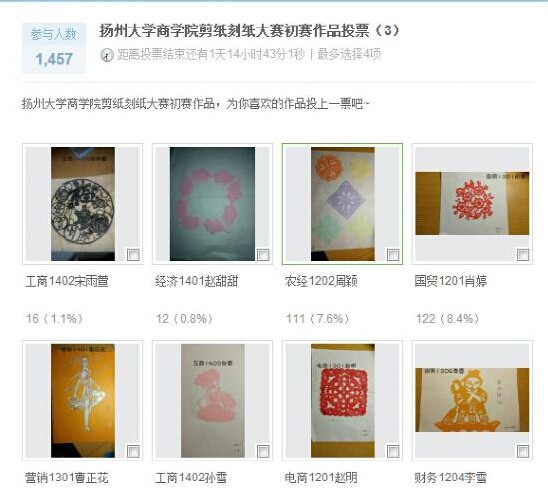
Task: Click the clock icon beside the countdown
Action: pyautogui.click(x=107, y=55)
